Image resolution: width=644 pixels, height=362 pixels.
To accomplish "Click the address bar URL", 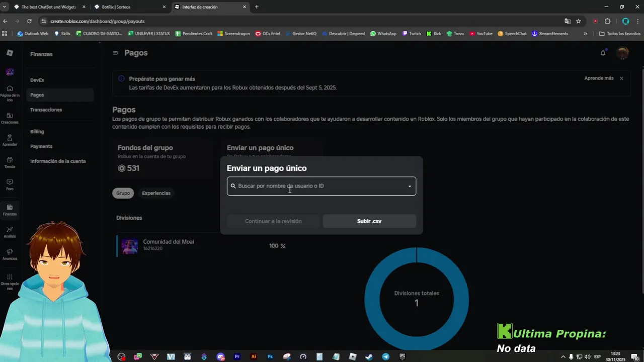I will [98, 21].
